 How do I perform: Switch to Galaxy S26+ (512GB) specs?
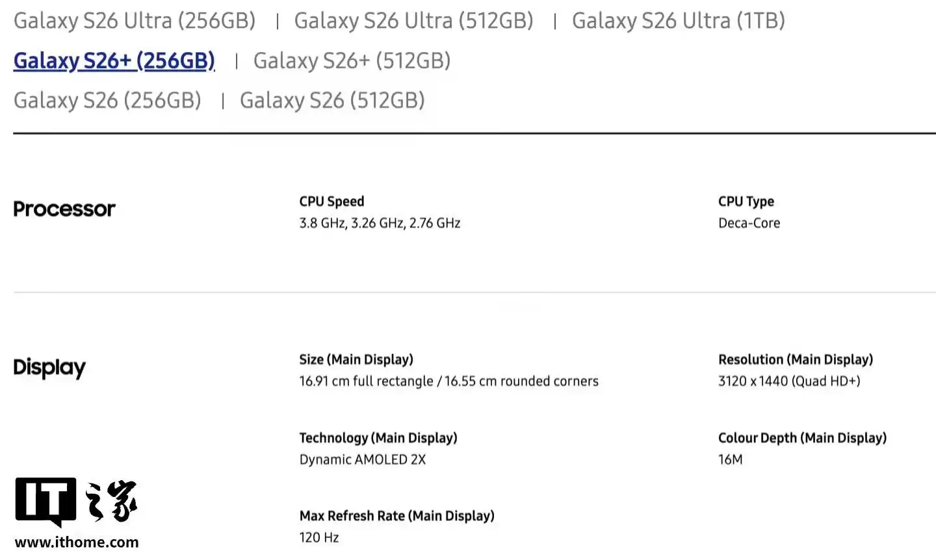352,60
